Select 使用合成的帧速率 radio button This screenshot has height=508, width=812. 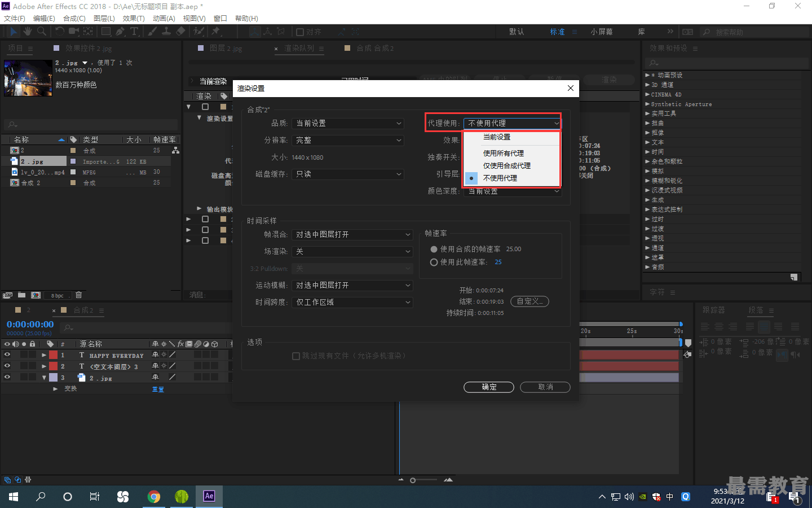tap(434, 249)
